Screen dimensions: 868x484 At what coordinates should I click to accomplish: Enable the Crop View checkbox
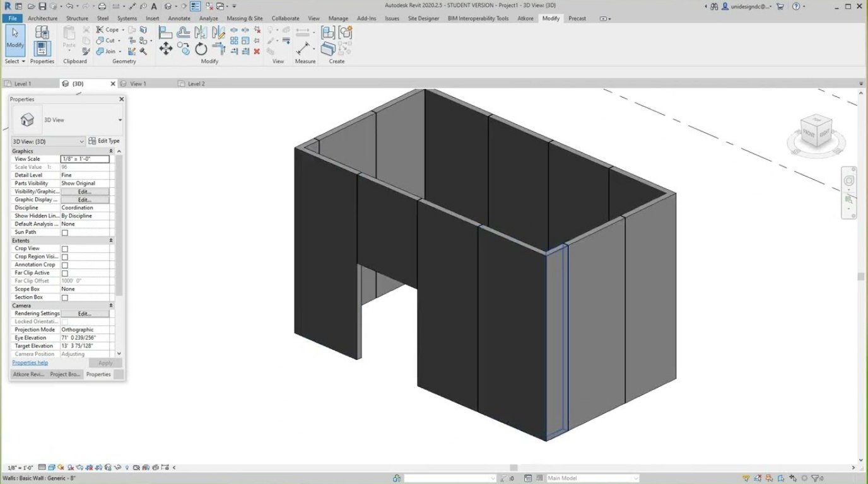coord(64,249)
